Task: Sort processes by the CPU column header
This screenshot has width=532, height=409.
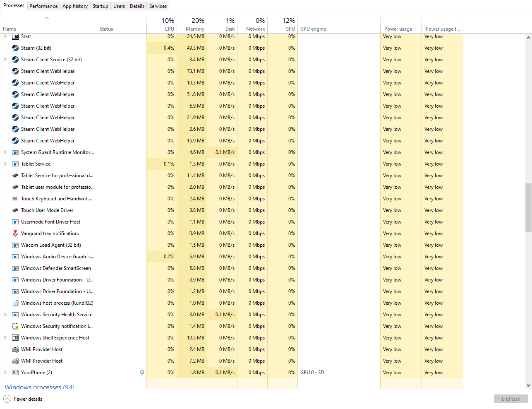Action: click(x=162, y=25)
